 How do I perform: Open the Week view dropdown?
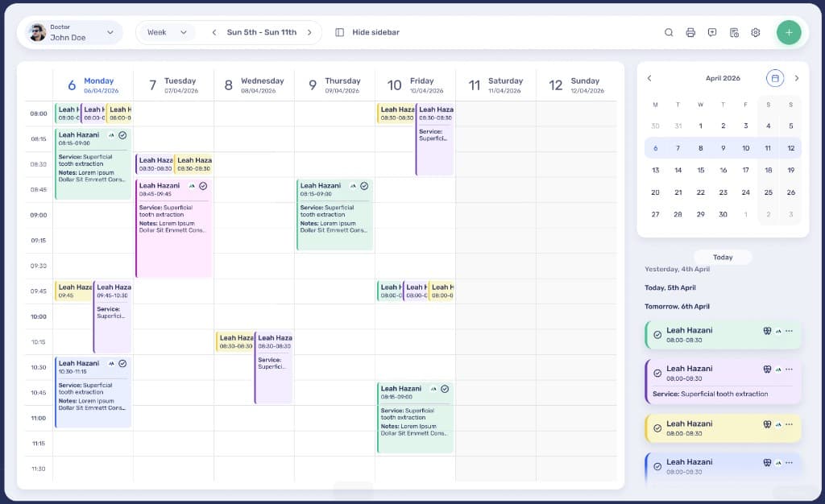pos(166,32)
